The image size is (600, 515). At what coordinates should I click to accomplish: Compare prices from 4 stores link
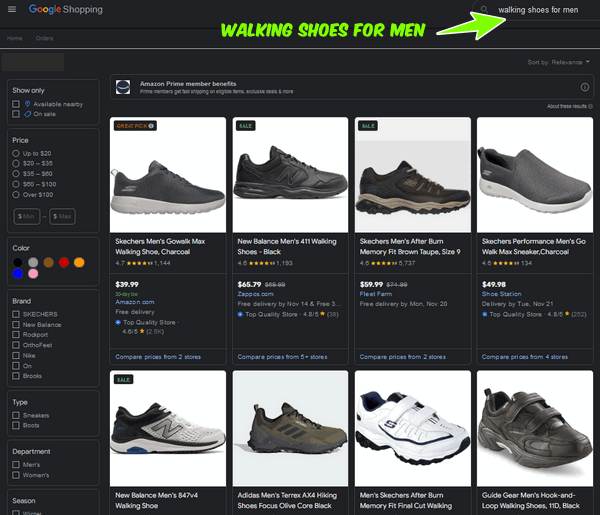(x=525, y=357)
